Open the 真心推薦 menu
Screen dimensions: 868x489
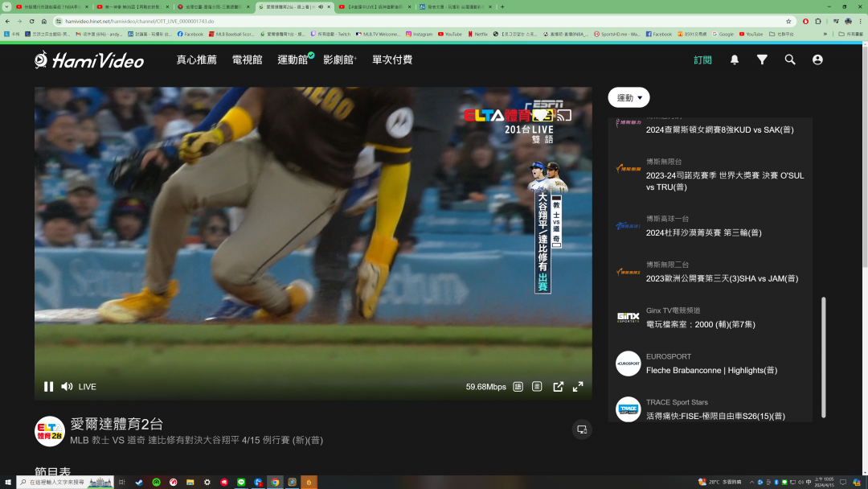coord(197,60)
